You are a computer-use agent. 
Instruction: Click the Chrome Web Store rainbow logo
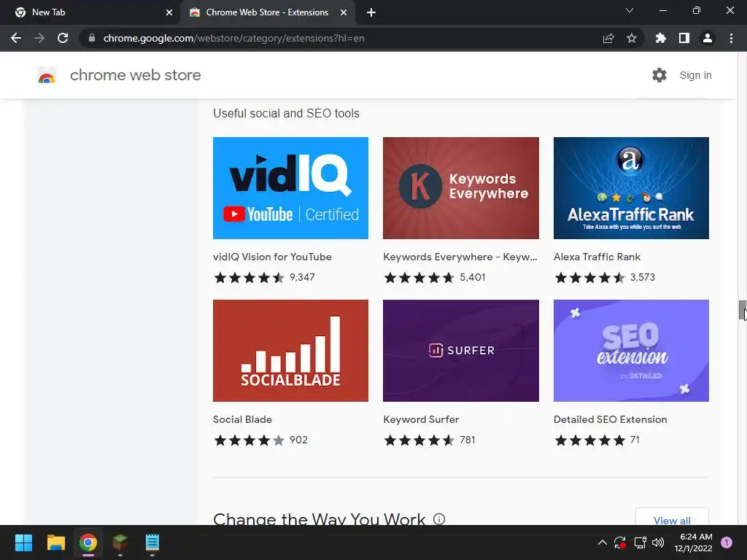[x=47, y=75]
